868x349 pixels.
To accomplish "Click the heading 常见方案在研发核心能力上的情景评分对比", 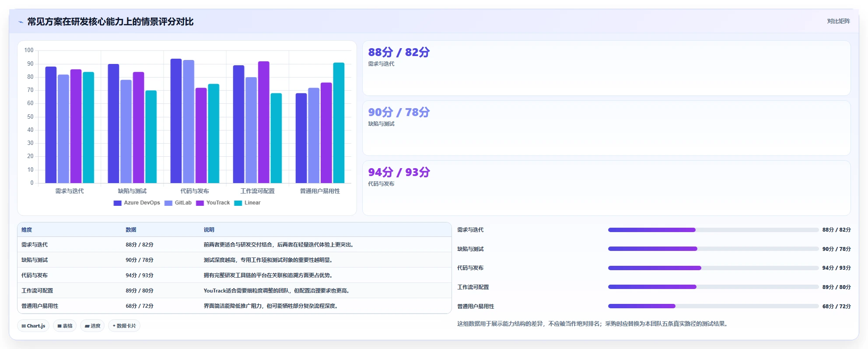I will point(110,22).
